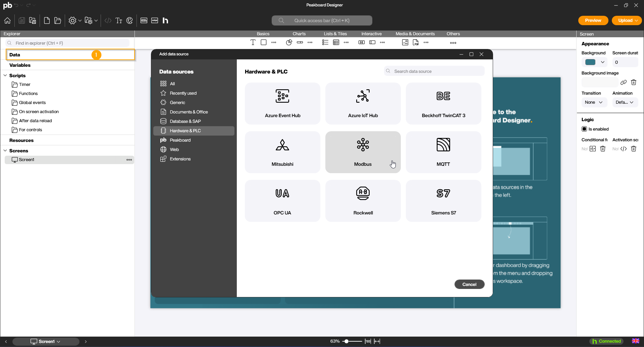644x347 pixels.
Task: Choose the OPC UA data source
Action: coord(282,201)
